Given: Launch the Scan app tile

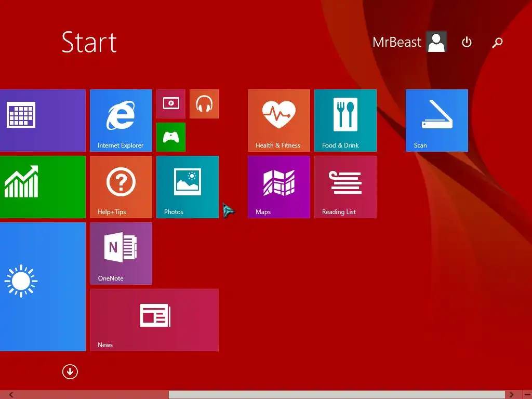Looking at the screenshot, I should 436,121.
